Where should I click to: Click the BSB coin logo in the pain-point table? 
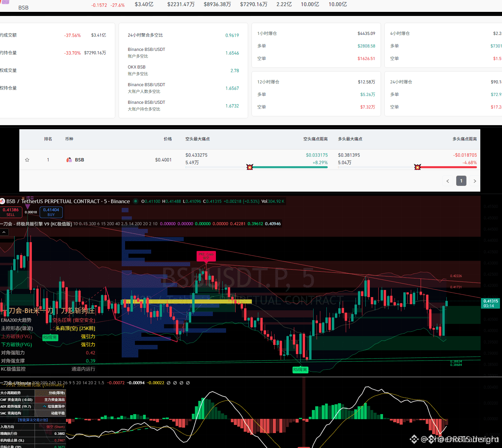click(x=69, y=160)
